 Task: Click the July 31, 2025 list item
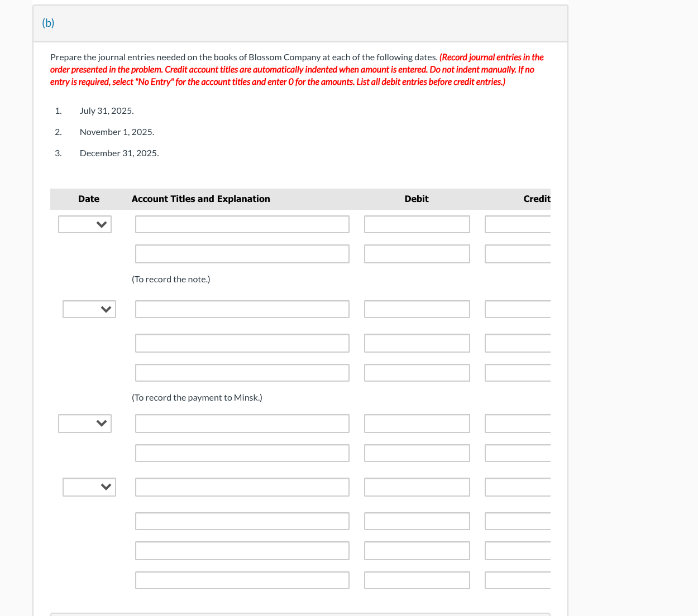[107, 110]
